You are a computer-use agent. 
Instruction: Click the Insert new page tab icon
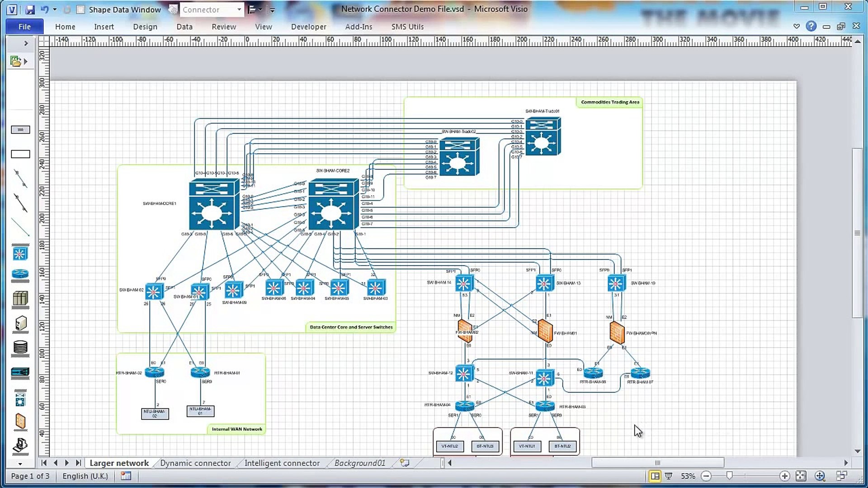tap(405, 463)
